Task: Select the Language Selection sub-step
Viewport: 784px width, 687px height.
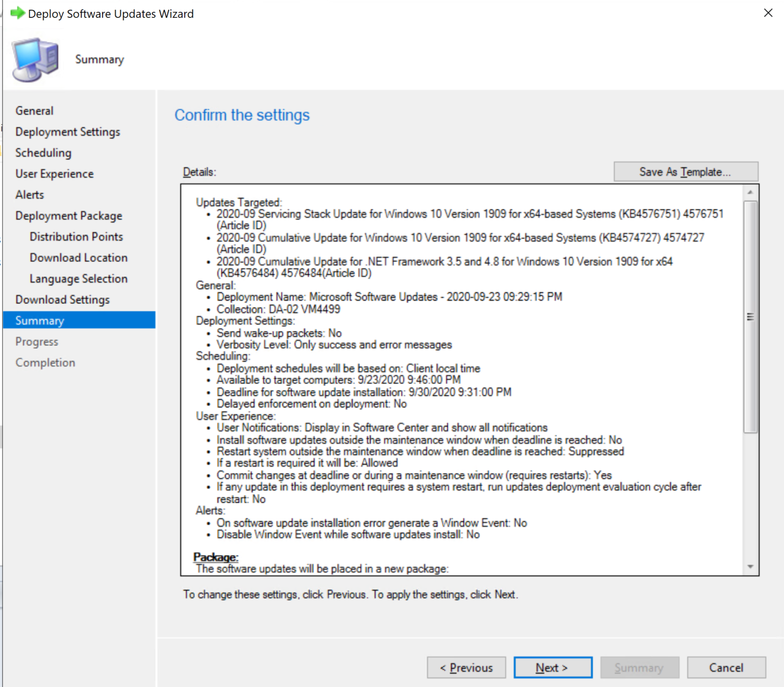Action: [78, 278]
